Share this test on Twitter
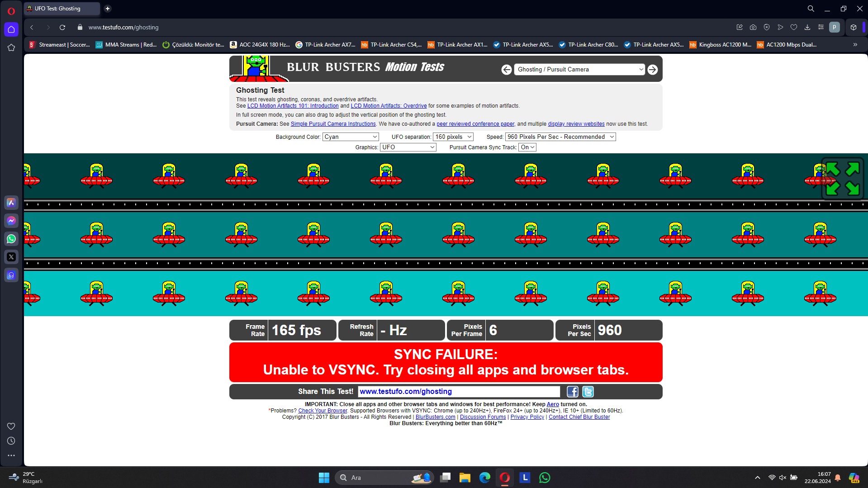This screenshot has width=868, height=488. point(588,392)
